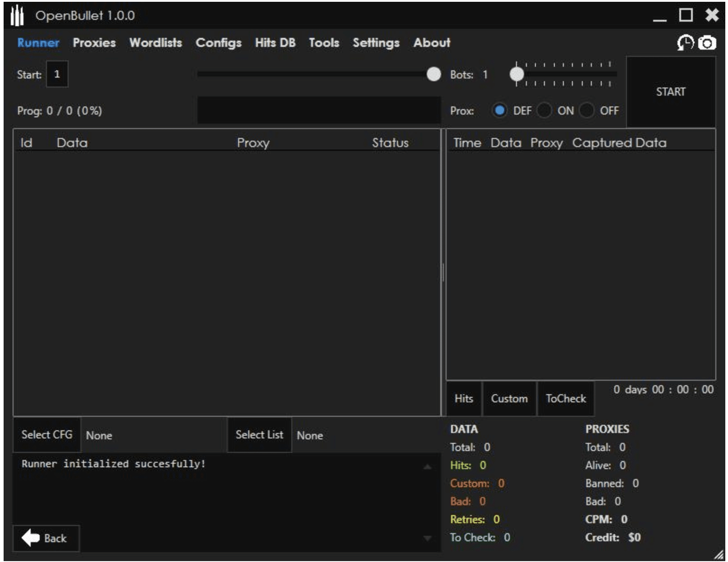Disable proxies by selecting OFF

click(587, 110)
